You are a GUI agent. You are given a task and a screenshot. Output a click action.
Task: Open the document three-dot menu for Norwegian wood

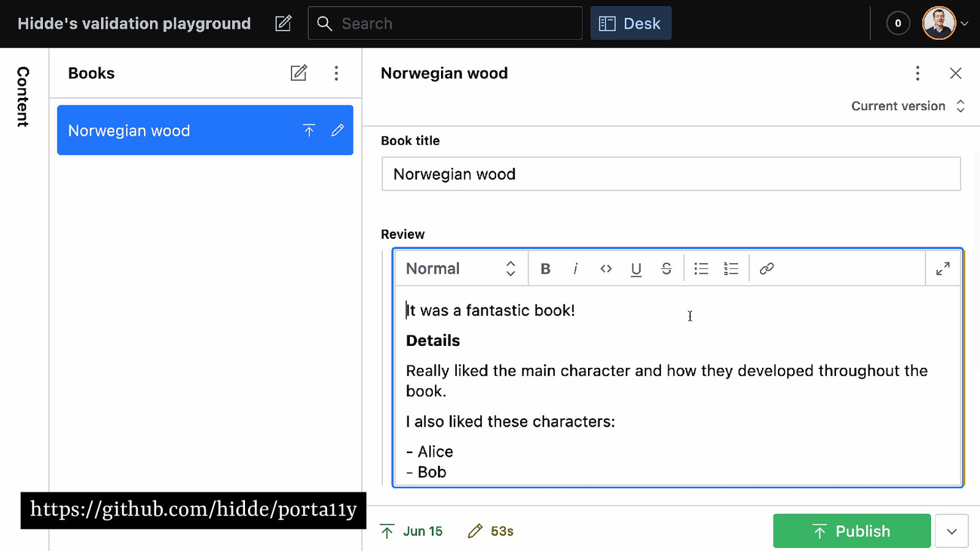coord(918,73)
